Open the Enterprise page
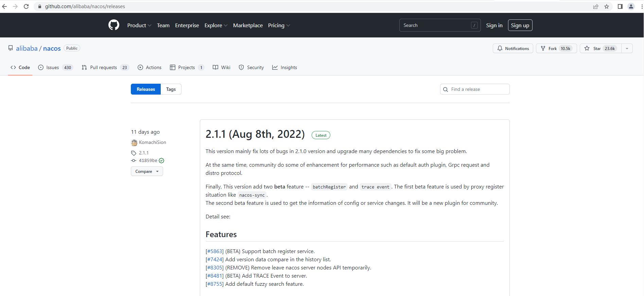This screenshot has height=296, width=644. coord(187,26)
